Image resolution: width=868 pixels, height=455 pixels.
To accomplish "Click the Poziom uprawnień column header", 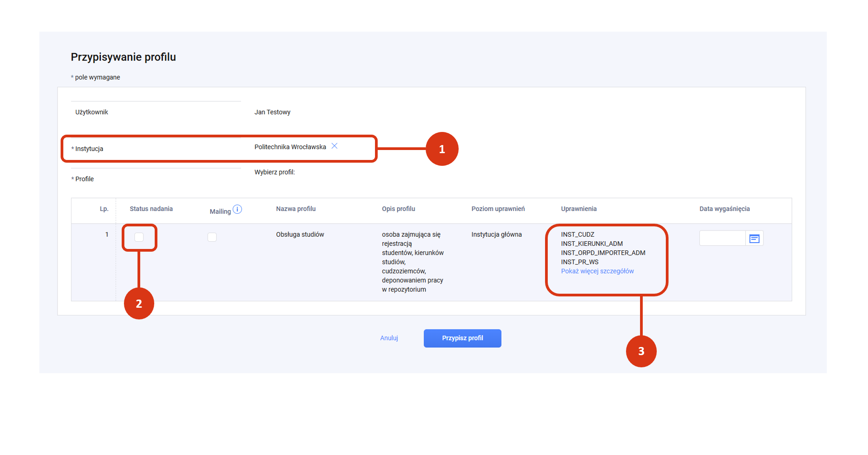I will 498,209.
